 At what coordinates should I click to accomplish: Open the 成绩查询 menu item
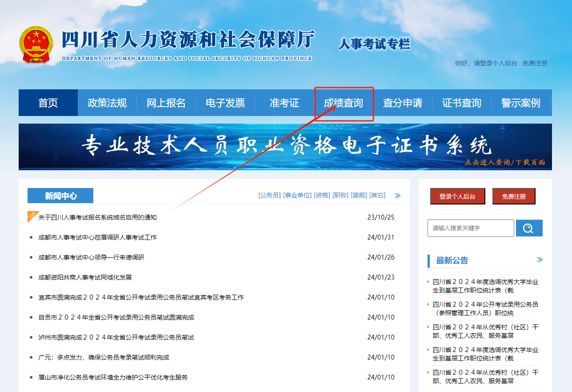click(344, 103)
